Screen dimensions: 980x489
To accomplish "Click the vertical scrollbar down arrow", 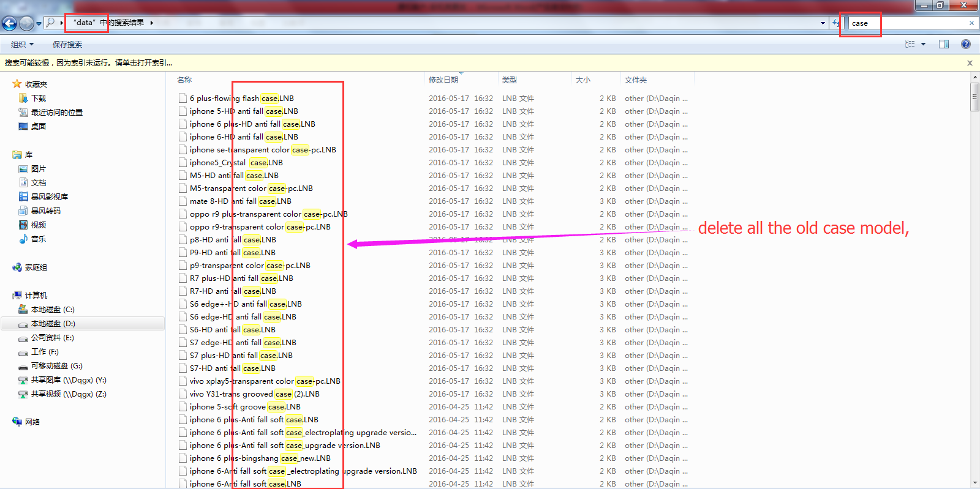I will (x=974, y=483).
